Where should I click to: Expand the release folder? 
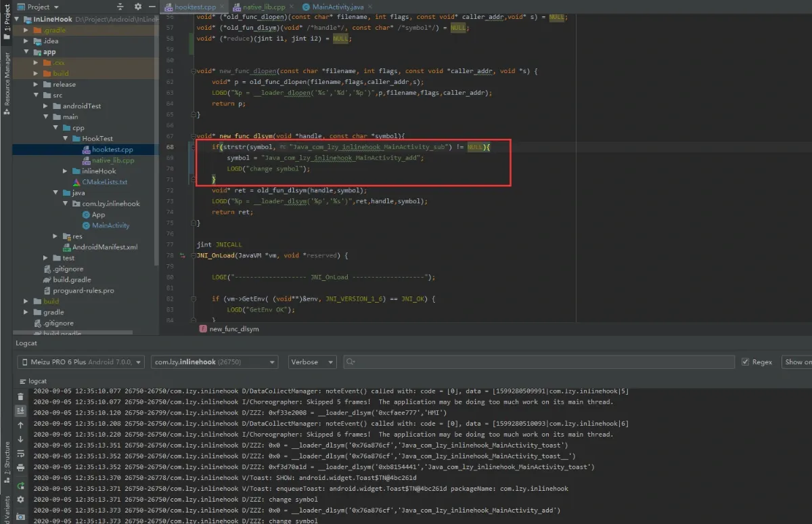click(x=46, y=85)
